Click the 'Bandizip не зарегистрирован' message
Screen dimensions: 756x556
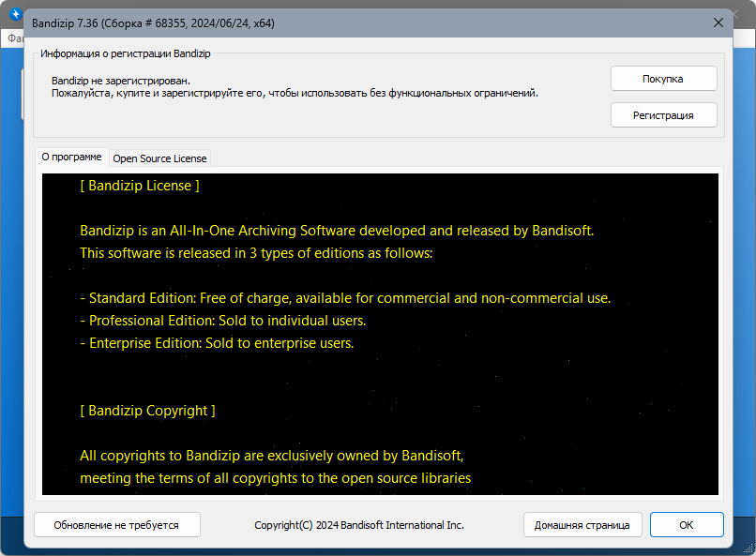click(x=120, y=81)
